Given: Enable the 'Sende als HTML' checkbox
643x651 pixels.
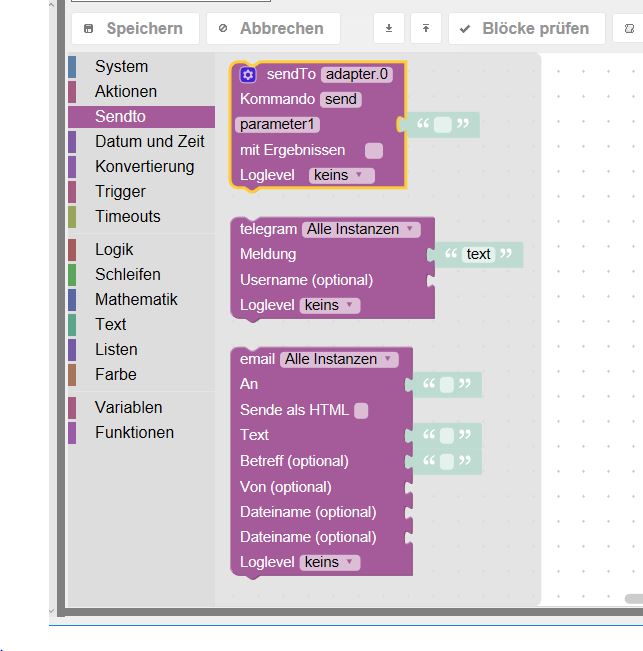Looking at the screenshot, I should click(x=361, y=410).
